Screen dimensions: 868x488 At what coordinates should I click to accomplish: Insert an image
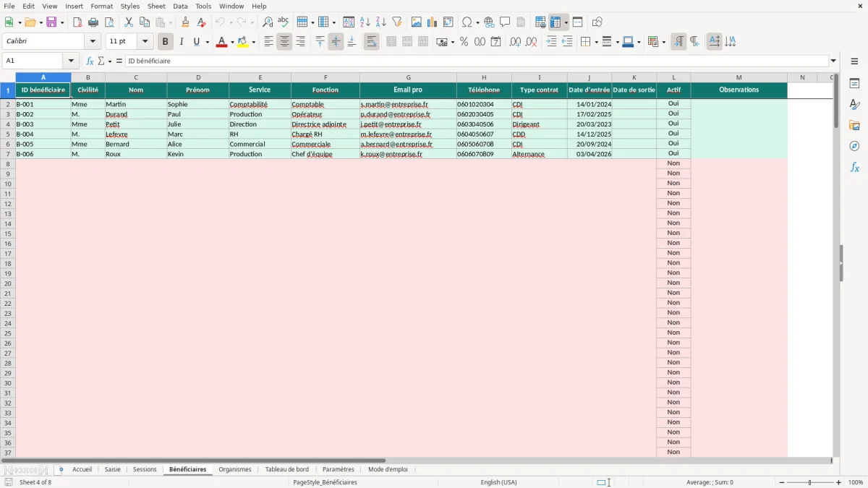click(x=417, y=22)
